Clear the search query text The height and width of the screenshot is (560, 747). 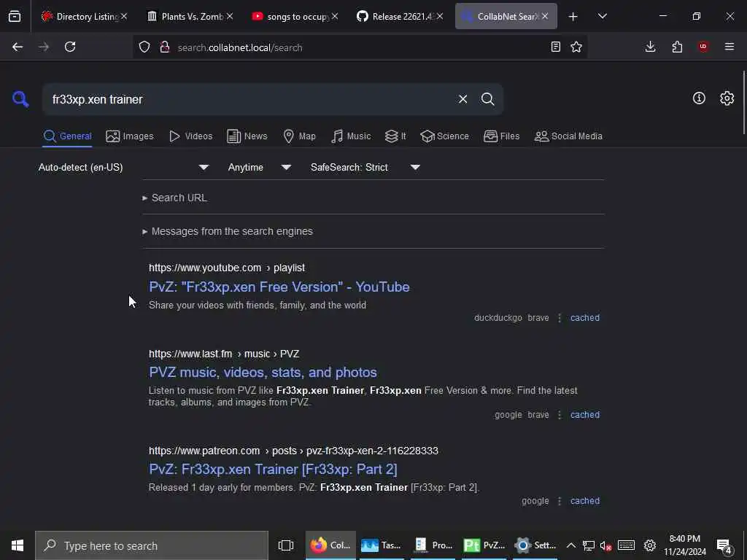tap(462, 99)
